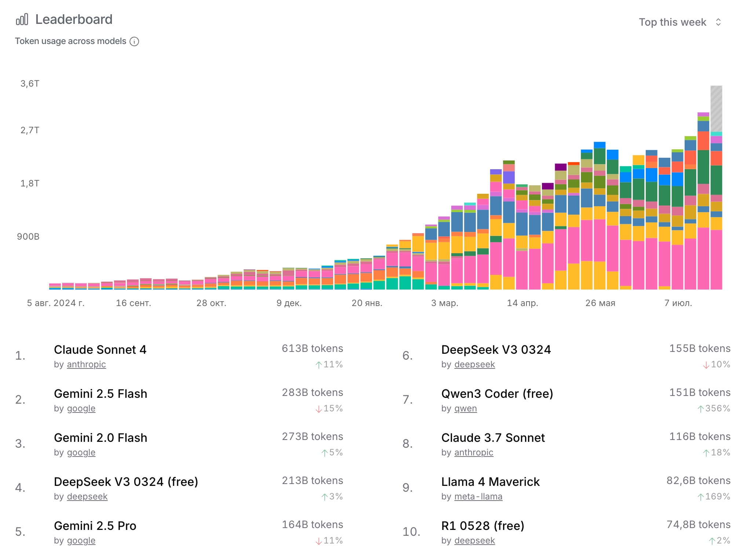Select Gemini 2.5 Pro in rankings

[x=95, y=526]
